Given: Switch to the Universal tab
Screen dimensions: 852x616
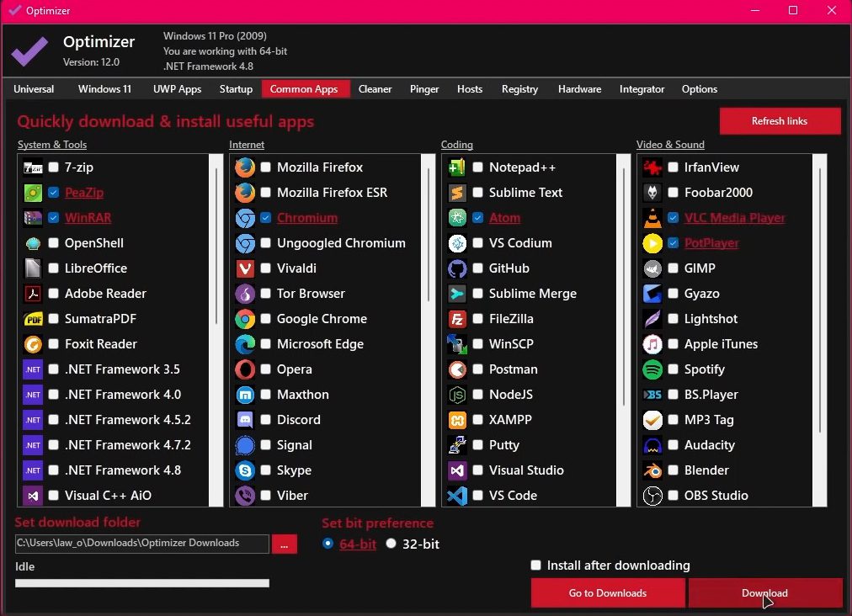Looking at the screenshot, I should pos(34,89).
